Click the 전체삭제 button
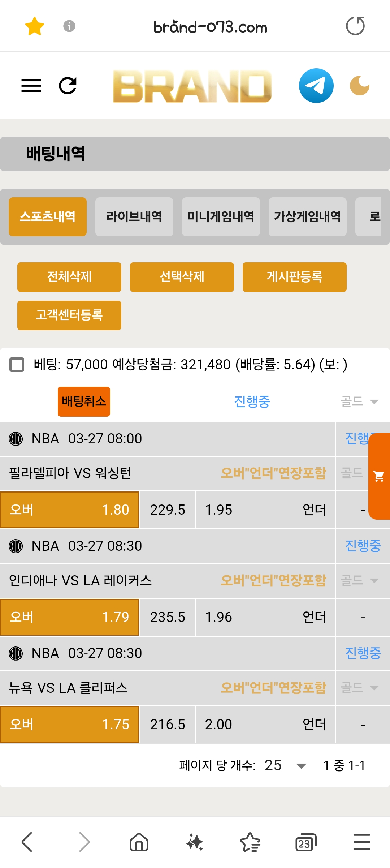This screenshot has height=868, width=390. (69, 277)
